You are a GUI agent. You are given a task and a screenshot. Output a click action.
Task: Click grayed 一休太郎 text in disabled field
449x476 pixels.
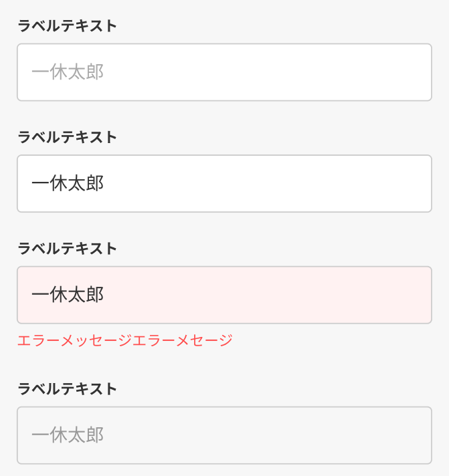pos(68,435)
